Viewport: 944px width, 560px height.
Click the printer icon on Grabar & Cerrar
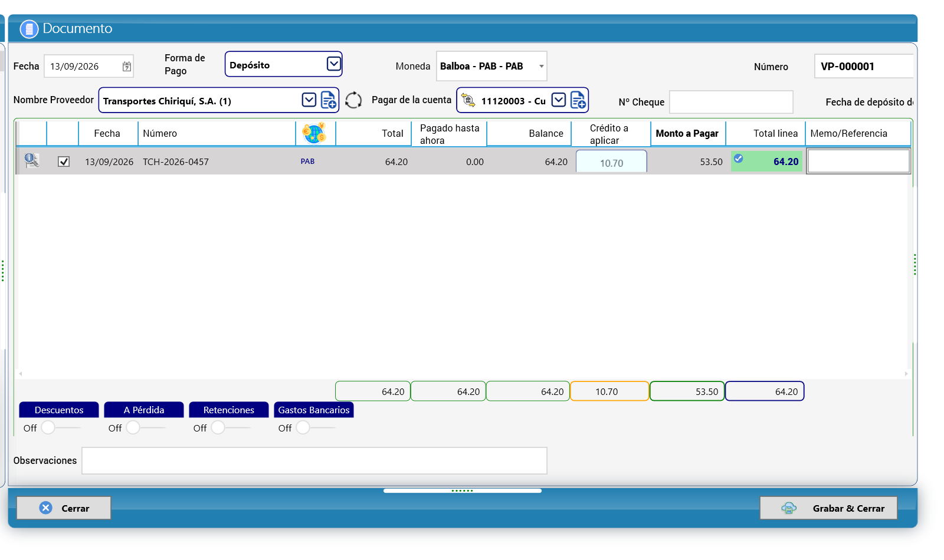point(789,508)
